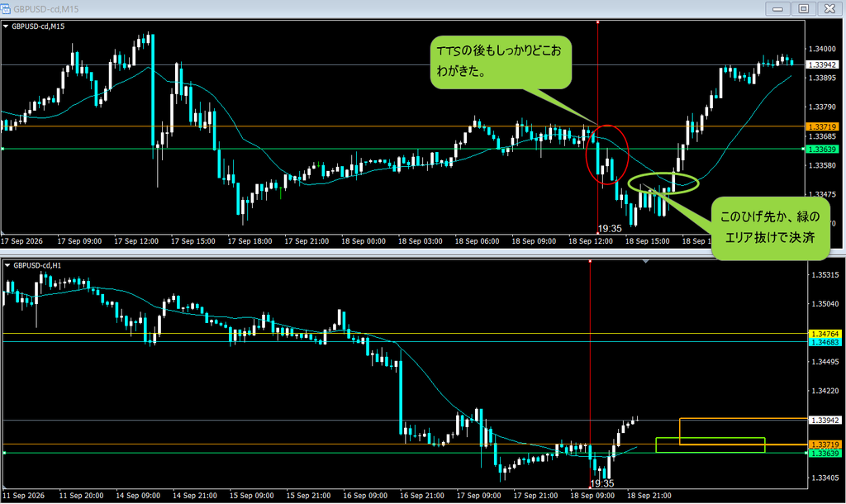
Task: Click the red ellipse drawn on M15 chart
Action: point(607,155)
